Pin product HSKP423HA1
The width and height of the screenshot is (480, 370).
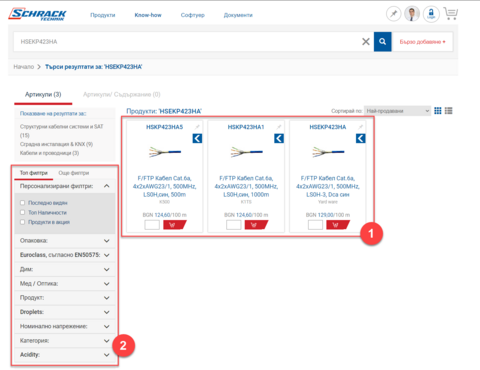coord(279,127)
